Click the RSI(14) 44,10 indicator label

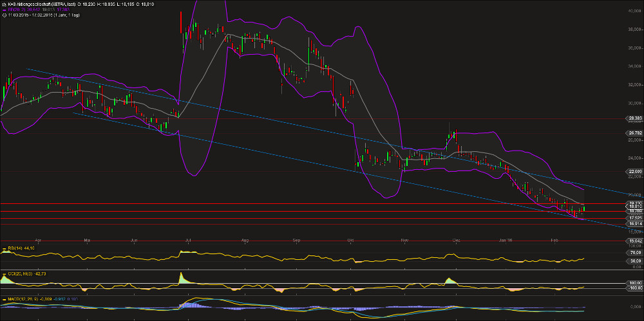click(x=21, y=248)
